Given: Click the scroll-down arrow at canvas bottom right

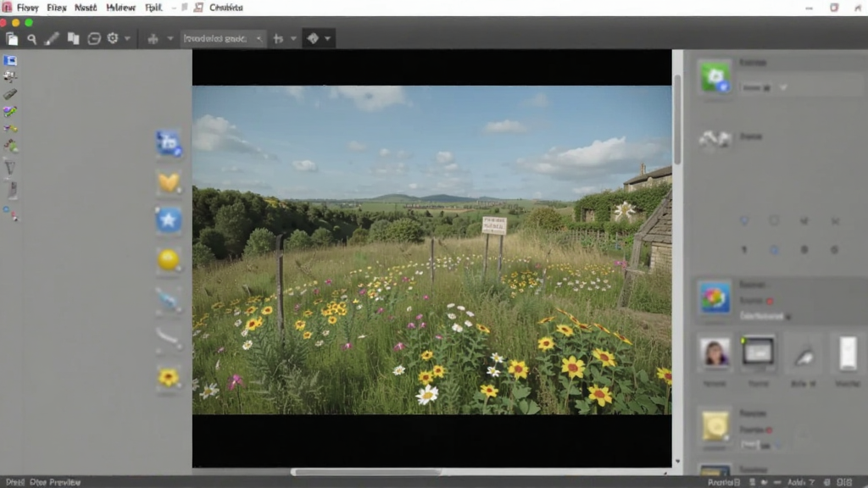Looking at the screenshot, I should tap(677, 462).
